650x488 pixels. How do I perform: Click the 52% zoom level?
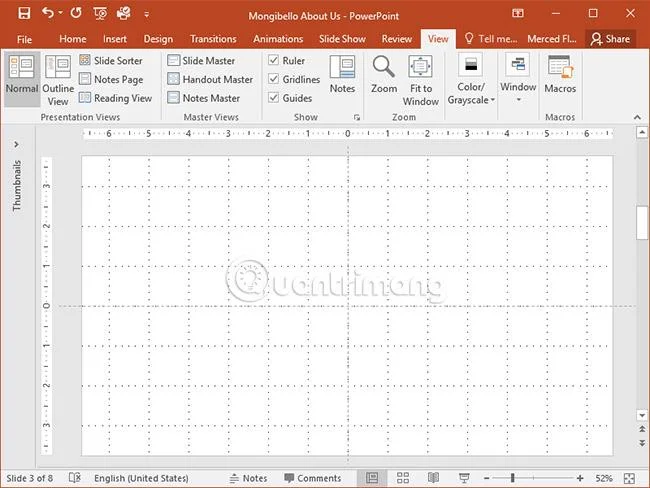coord(604,478)
